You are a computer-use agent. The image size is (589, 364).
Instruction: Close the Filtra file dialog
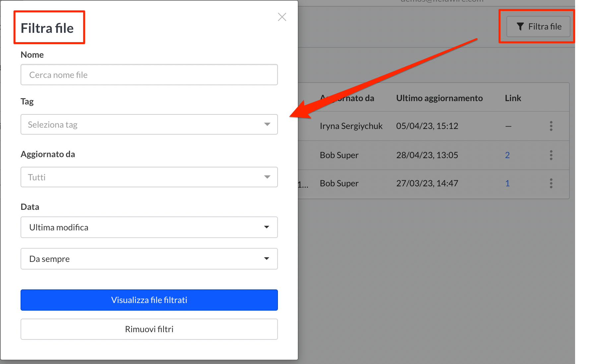coord(282,17)
